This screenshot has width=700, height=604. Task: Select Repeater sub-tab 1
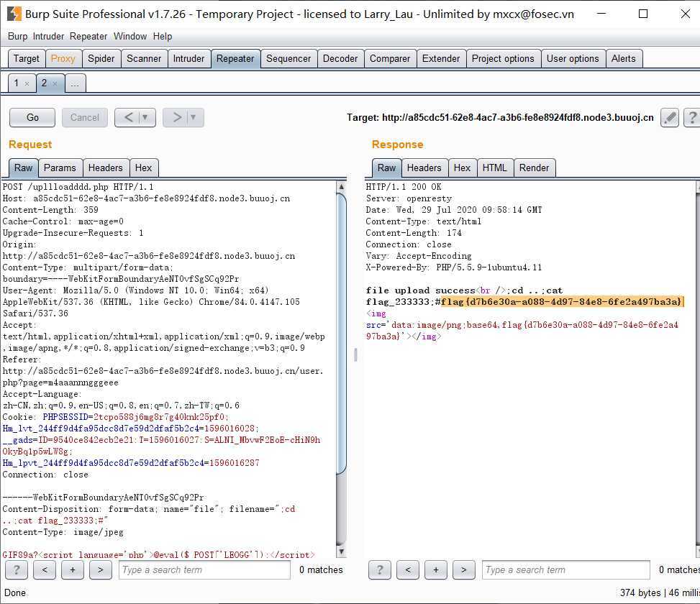tap(17, 83)
